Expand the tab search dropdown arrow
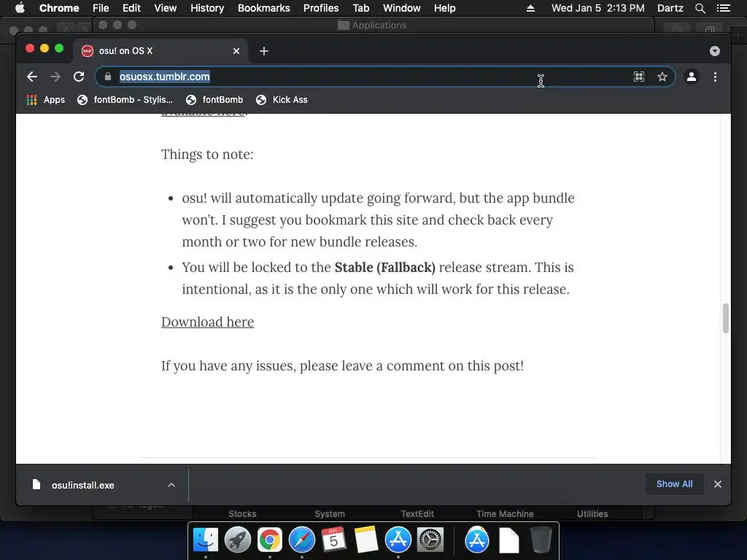Image resolution: width=747 pixels, height=560 pixels. (x=715, y=51)
